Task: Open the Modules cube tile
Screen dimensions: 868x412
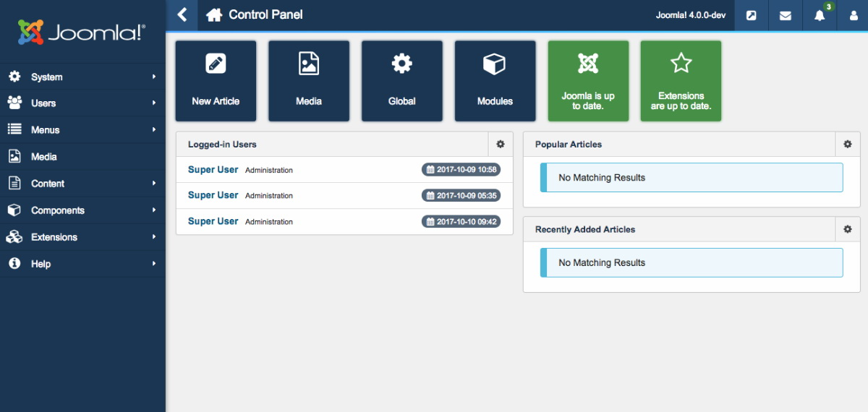Action: click(495, 81)
